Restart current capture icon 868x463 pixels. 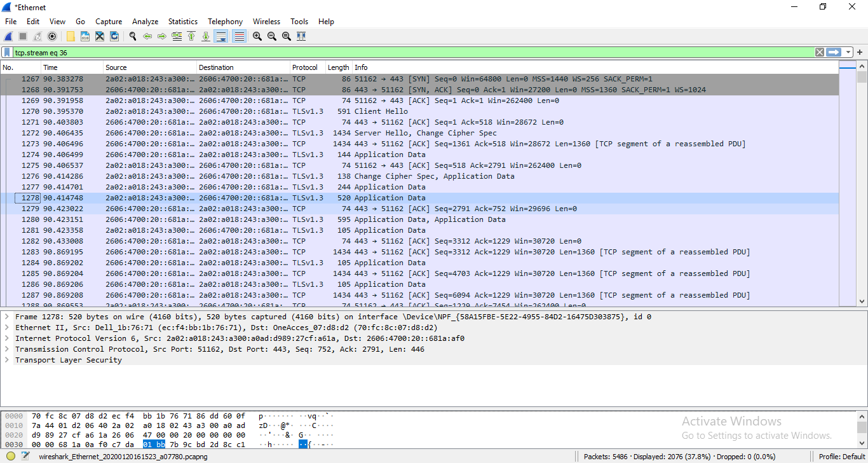(x=37, y=36)
